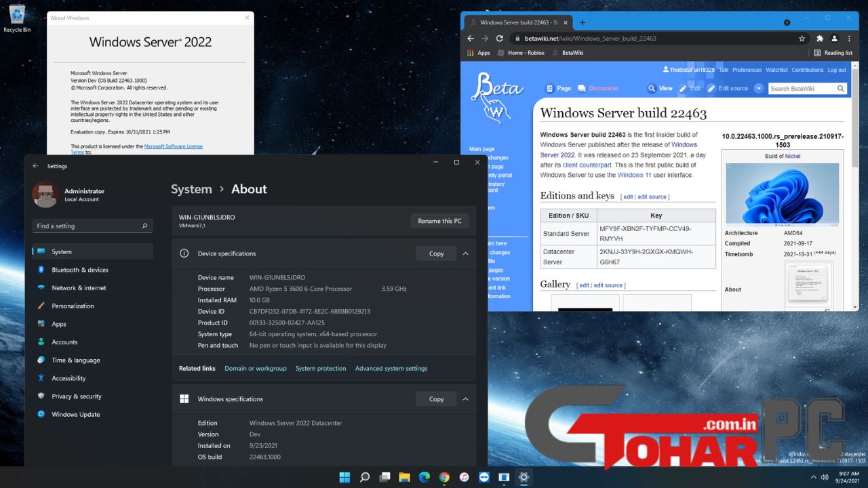Open Domain or workgroup link
The width and height of the screenshot is (868, 488).
[x=256, y=369]
